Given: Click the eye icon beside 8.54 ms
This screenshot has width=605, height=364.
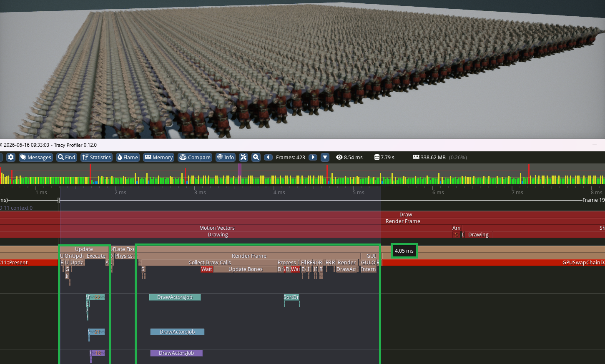Looking at the screenshot, I should [339, 157].
